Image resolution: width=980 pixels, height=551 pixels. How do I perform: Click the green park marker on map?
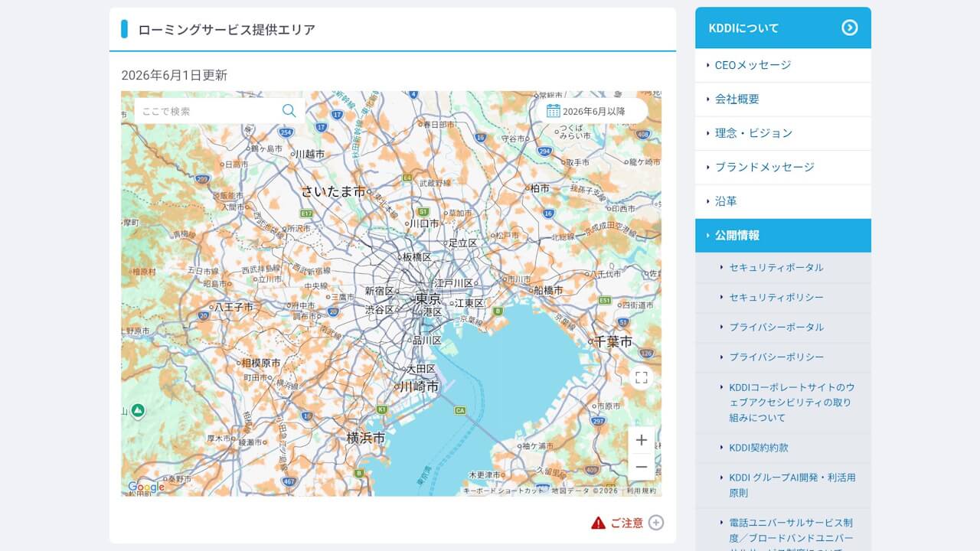[138, 411]
